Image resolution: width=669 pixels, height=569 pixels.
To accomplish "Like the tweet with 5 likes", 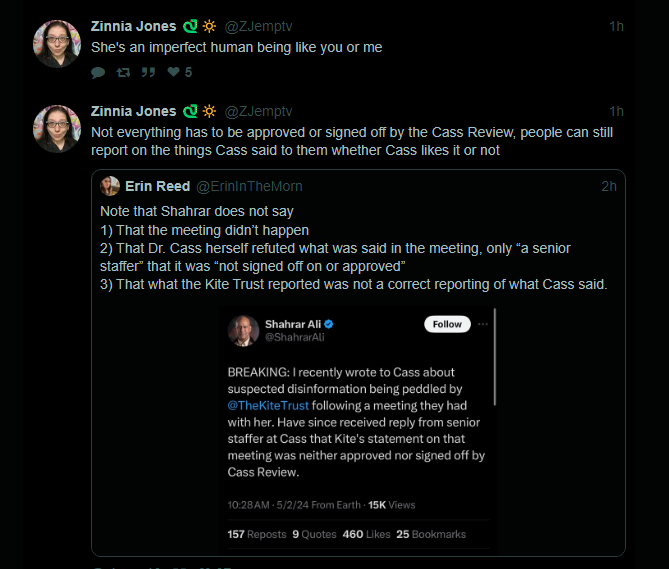I will [x=174, y=73].
